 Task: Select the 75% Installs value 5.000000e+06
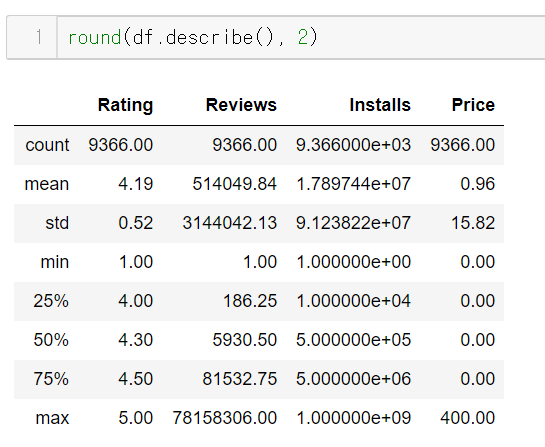pyautogui.click(x=353, y=379)
